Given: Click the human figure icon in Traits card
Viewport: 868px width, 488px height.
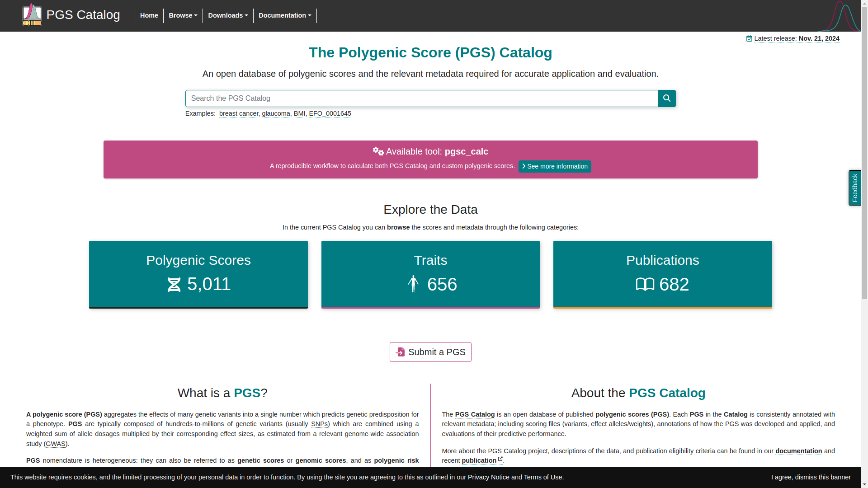Looking at the screenshot, I should coord(413,284).
